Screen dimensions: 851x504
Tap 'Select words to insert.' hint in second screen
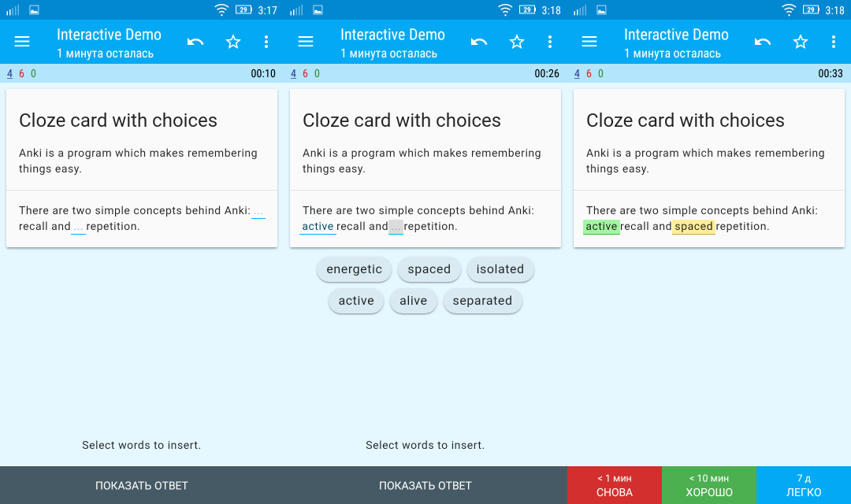pyautogui.click(x=425, y=446)
